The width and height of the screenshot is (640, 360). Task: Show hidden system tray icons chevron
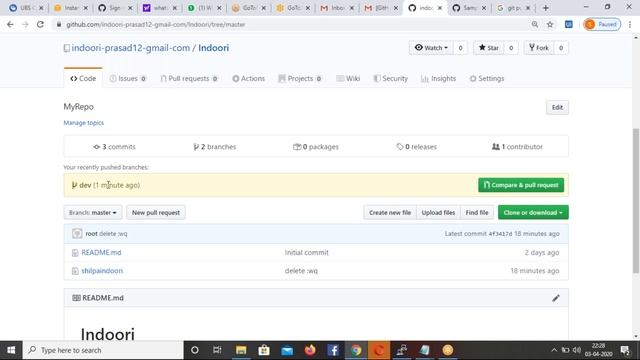coord(553,350)
